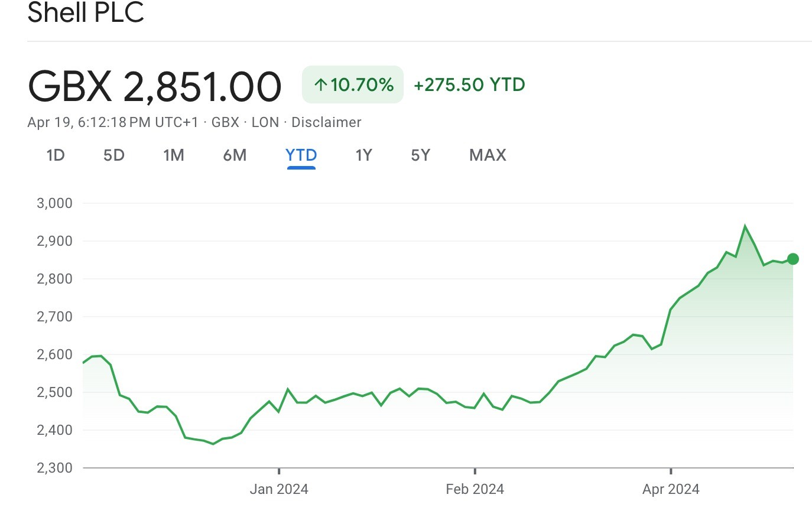Click the Apr 2024 axis label
This screenshot has height=514, width=812.
click(x=671, y=489)
